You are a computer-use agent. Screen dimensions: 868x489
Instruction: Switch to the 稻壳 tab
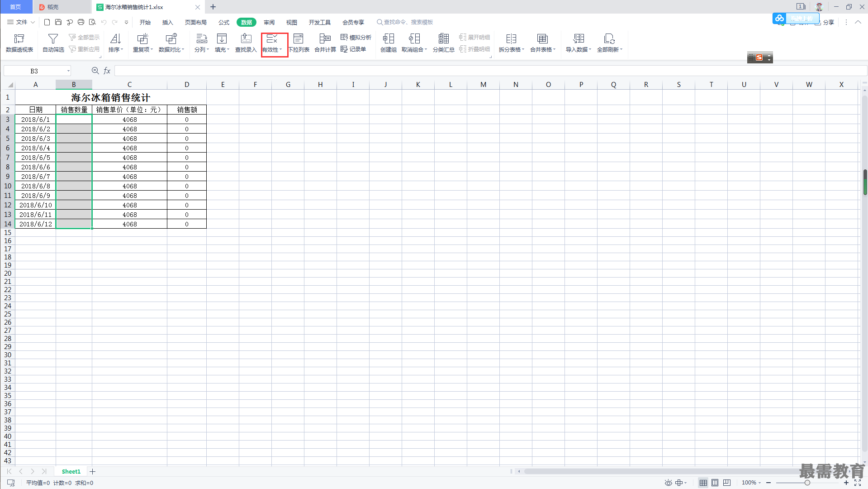pos(62,7)
